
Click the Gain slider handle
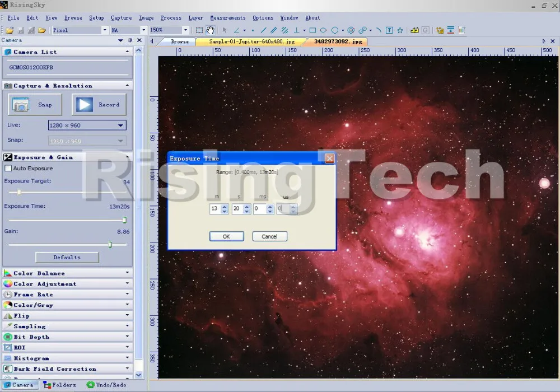pyautogui.click(x=110, y=245)
